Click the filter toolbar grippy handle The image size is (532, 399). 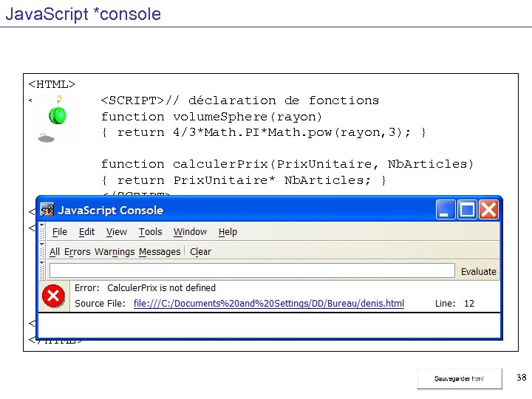tap(42, 250)
